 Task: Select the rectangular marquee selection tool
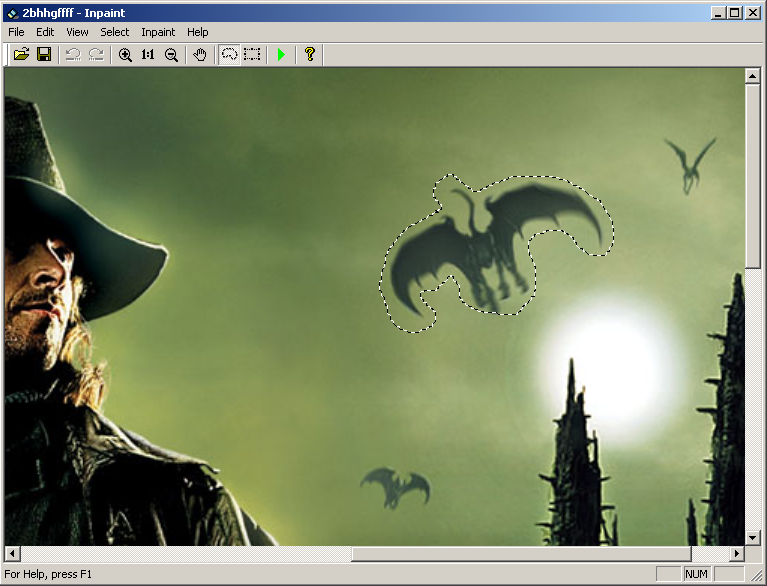coord(252,54)
